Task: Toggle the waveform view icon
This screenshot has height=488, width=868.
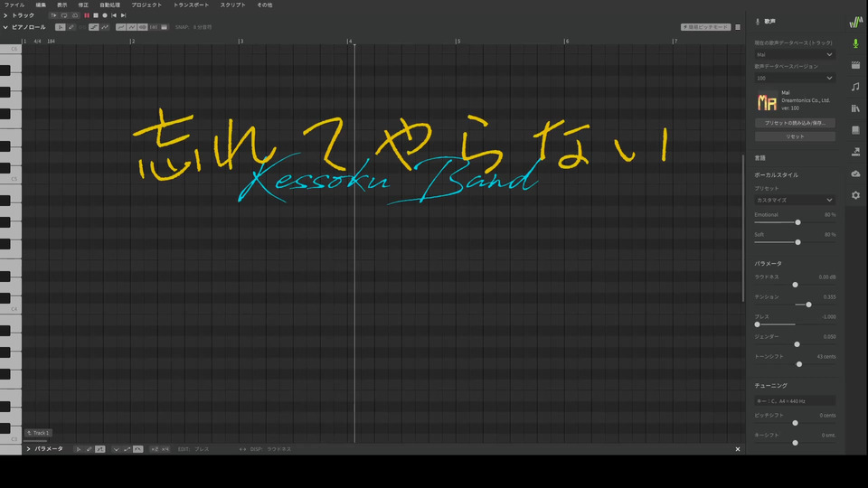Action: pos(142,27)
